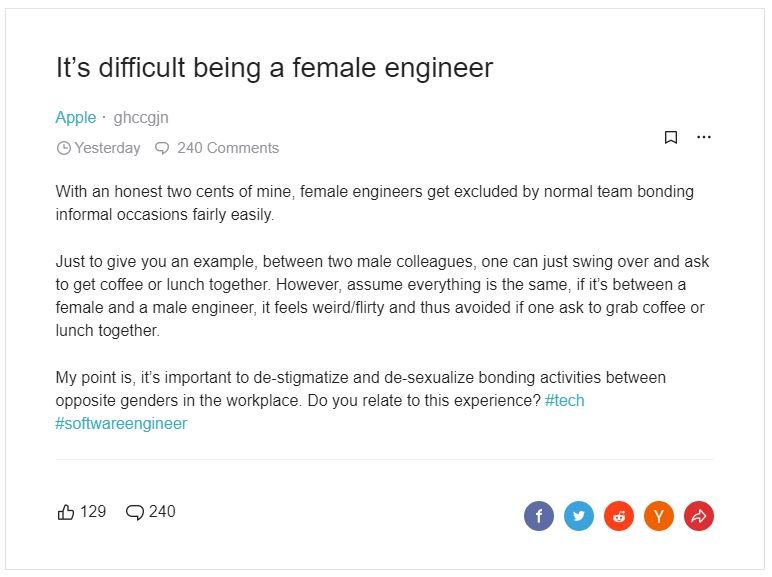Screen dimensions: 772x577
Task: Click the red share arrow icon
Action: pyautogui.click(x=699, y=516)
